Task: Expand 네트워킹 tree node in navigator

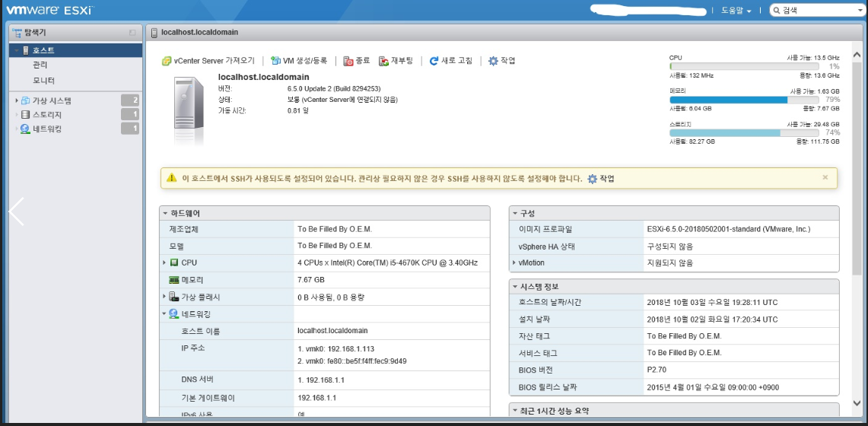Action: 17,129
